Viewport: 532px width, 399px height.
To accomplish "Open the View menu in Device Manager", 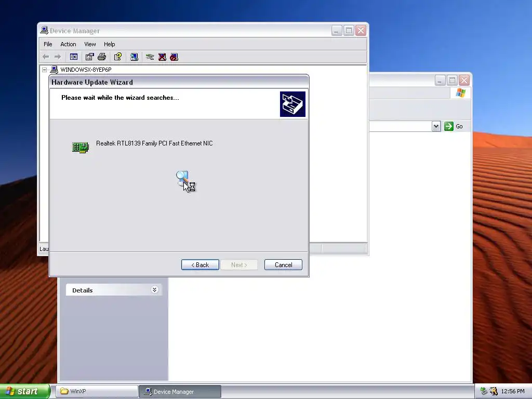I will click(x=90, y=44).
